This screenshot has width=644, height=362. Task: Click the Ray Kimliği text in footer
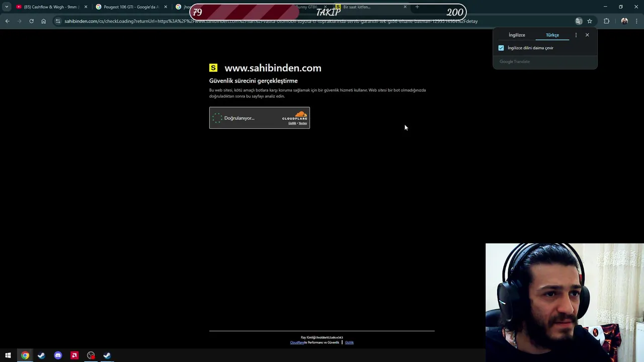[322, 337]
